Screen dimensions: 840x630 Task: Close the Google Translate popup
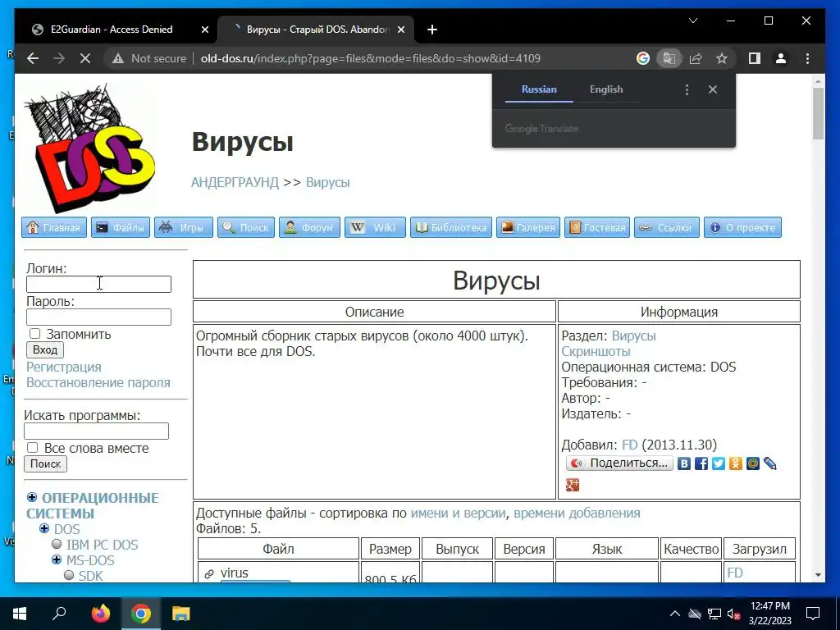click(x=713, y=89)
